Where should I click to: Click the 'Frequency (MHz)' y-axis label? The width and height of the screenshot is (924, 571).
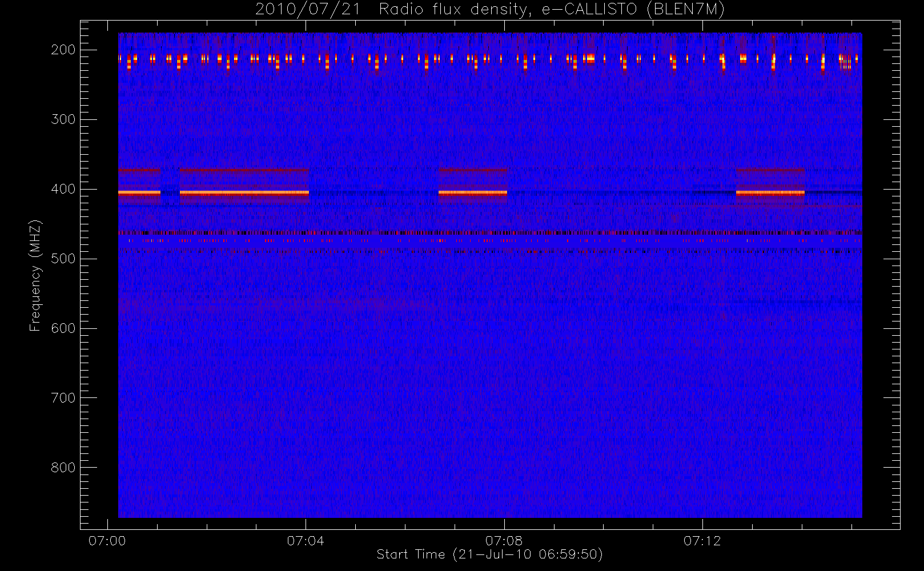[x=35, y=275]
